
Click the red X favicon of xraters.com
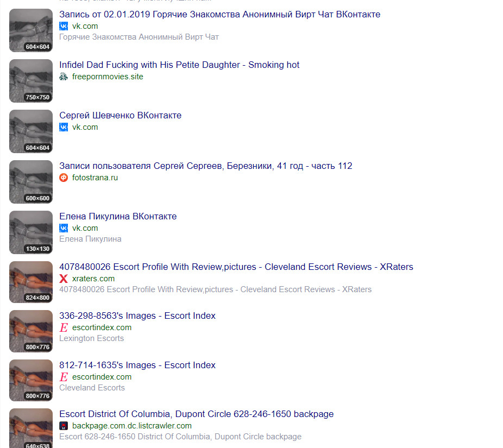coord(64,279)
